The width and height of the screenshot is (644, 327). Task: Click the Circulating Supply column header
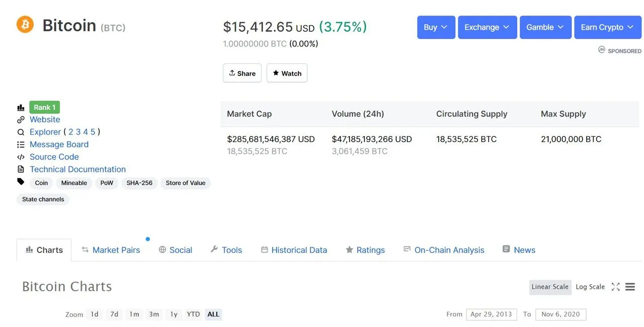click(x=471, y=114)
